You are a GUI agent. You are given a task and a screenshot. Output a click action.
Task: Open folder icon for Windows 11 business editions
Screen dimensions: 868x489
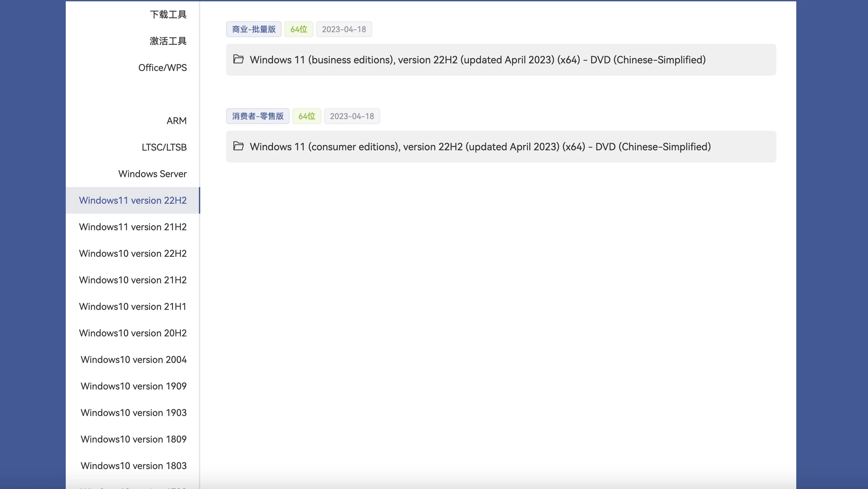238,60
